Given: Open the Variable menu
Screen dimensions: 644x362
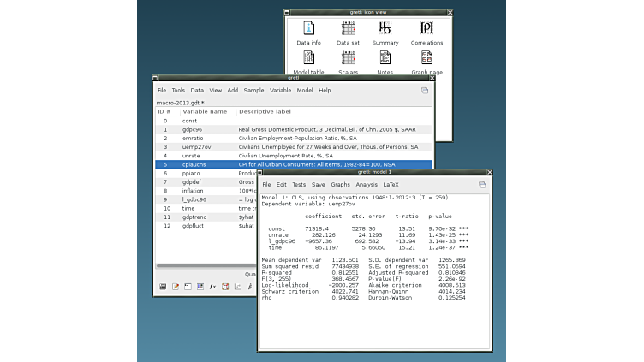Looking at the screenshot, I should 280,90.
